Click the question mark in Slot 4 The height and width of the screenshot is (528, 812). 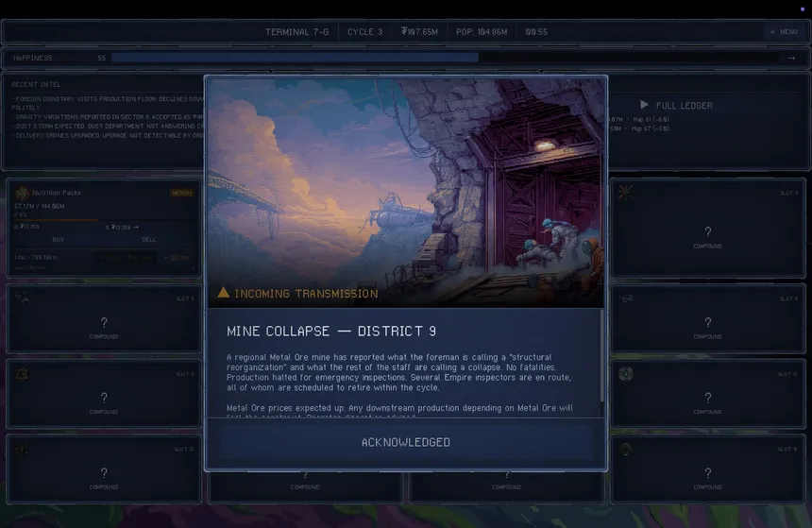coord(707,231)
